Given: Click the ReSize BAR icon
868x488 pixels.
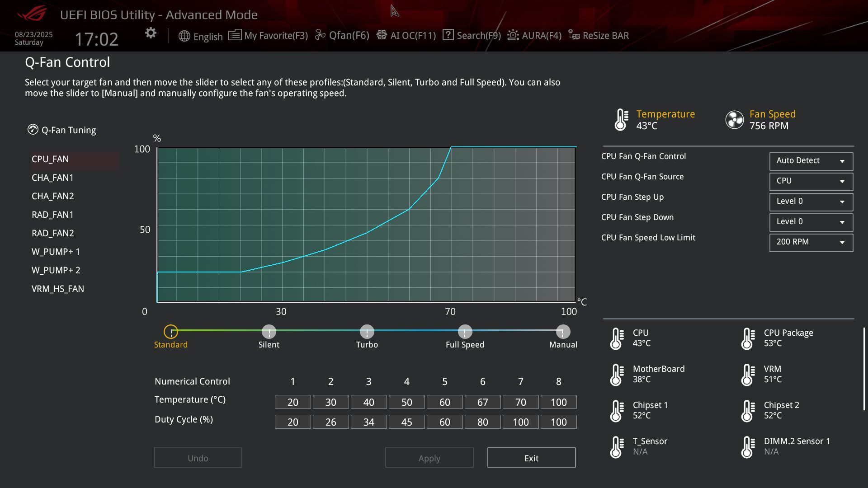Looking at the screenshot, I should [574, 35].
